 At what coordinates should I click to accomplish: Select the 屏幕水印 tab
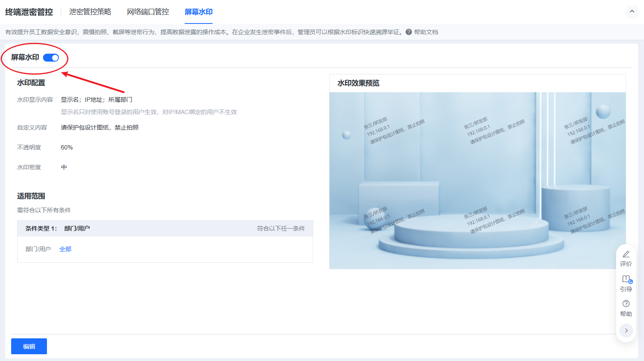tap(198, 12)
